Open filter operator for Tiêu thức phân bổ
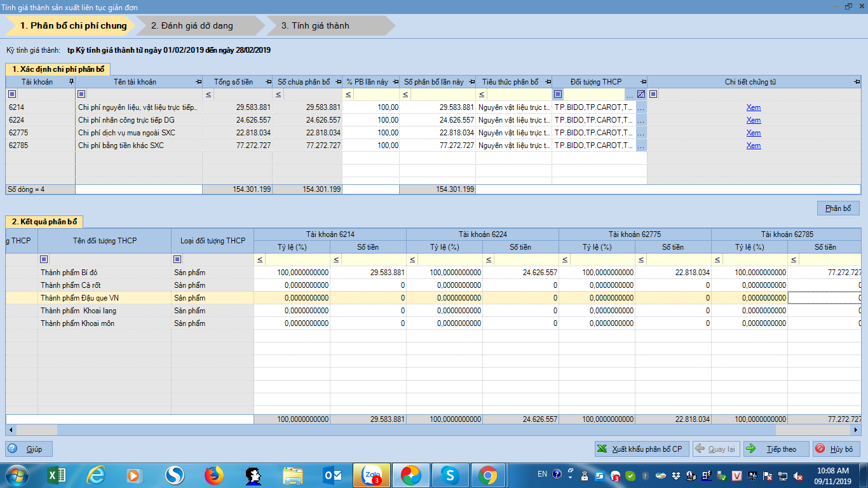The height and width of the screenshot is (488, 868). click(482, 95)
